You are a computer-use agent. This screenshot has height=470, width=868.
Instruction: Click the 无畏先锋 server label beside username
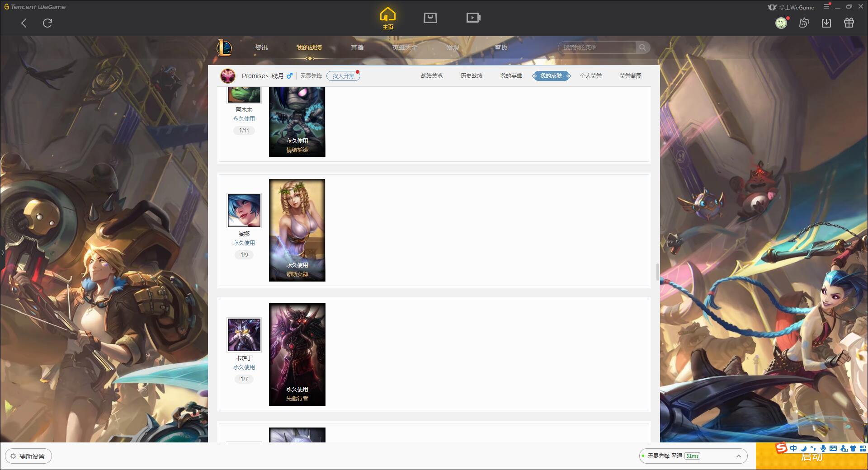coord(311,76)
